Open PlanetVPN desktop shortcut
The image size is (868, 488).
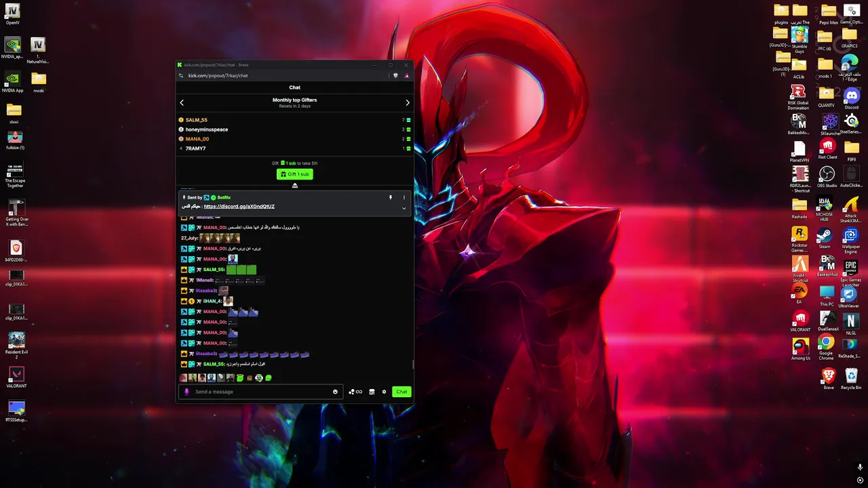(800, 152)
